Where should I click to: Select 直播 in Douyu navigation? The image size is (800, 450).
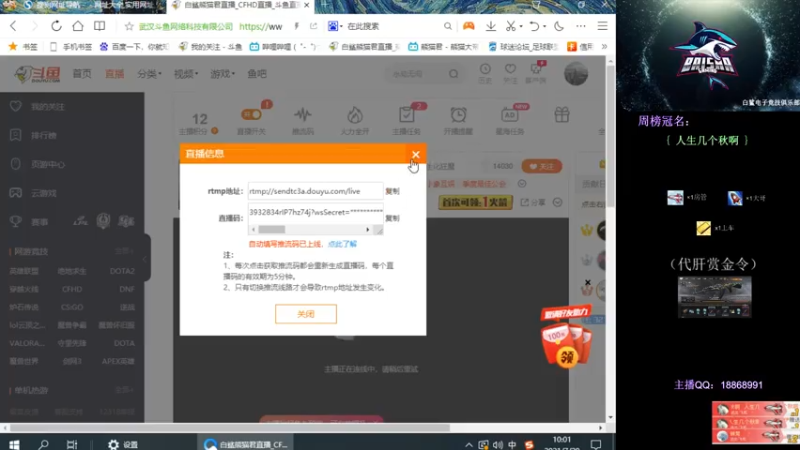114,74
